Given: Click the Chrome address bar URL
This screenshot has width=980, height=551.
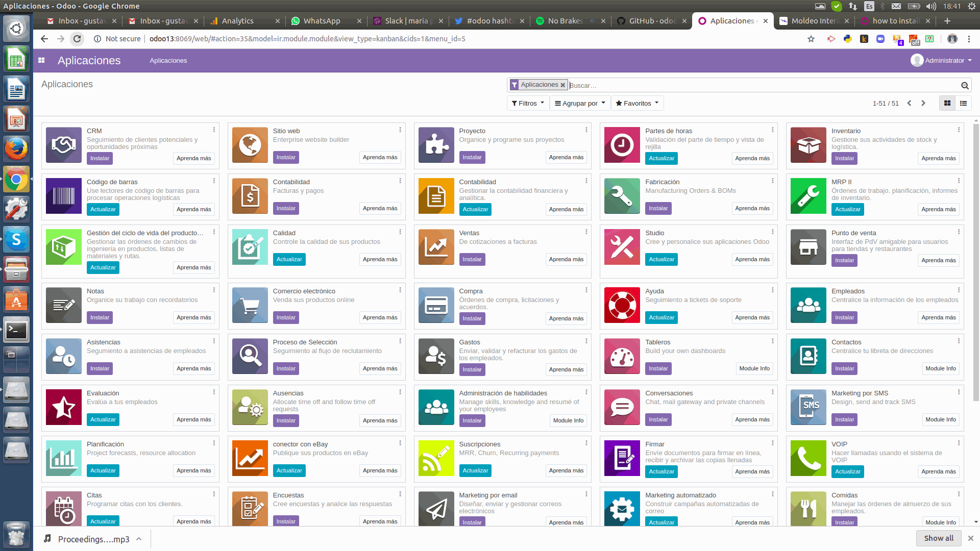Looking at the screenshot, I should [x=307, y=39].
